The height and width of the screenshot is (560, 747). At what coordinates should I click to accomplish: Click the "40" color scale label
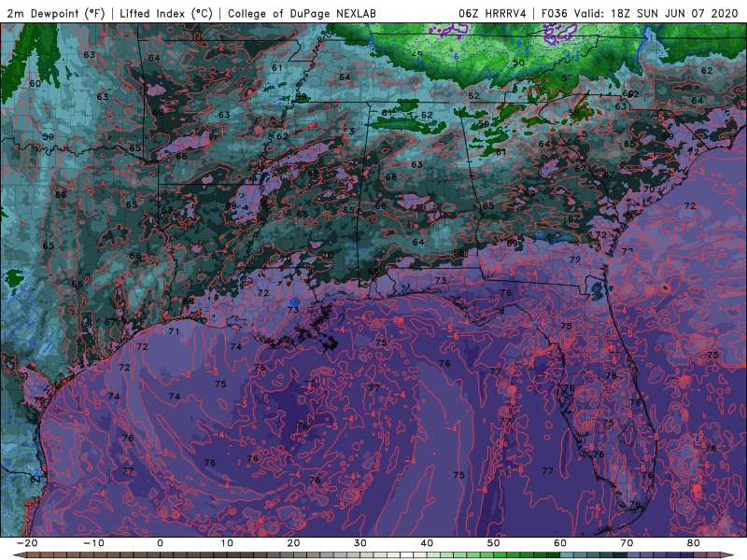[x=427, y=543]
